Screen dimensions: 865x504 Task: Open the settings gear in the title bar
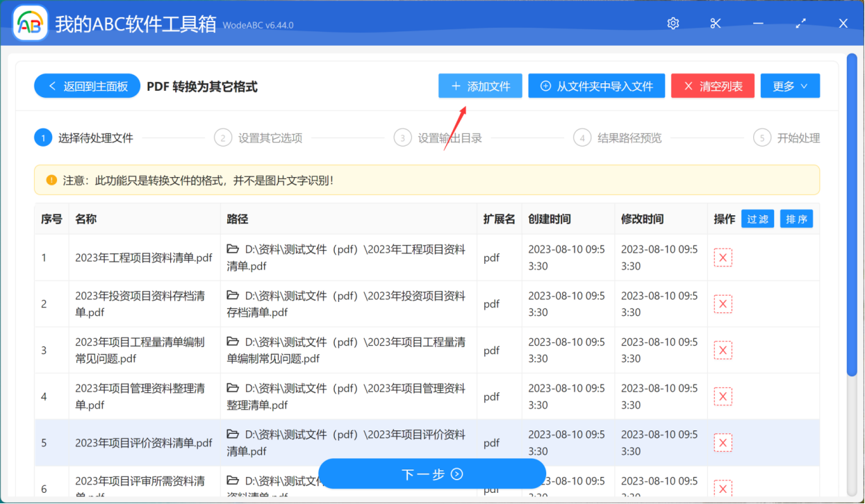pos(673,23)
